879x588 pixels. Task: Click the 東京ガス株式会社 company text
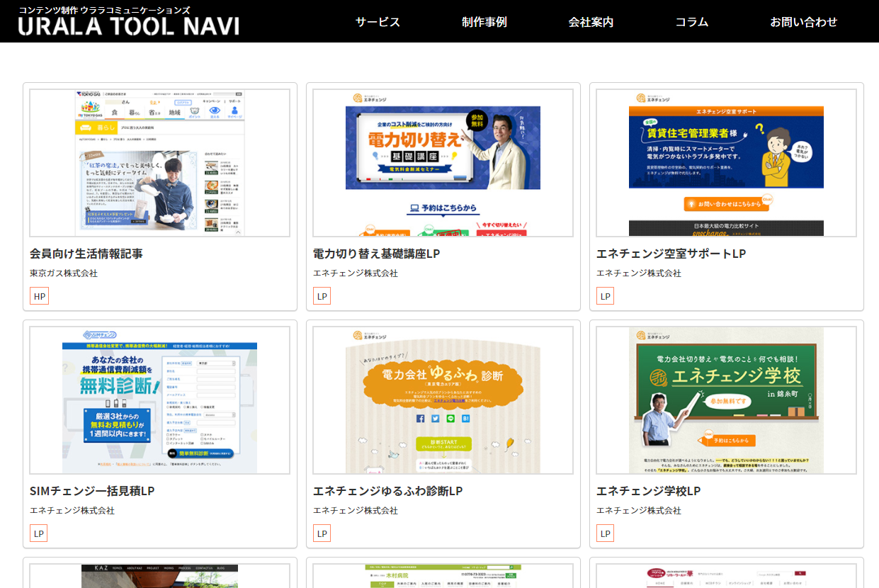click(64, 273)
